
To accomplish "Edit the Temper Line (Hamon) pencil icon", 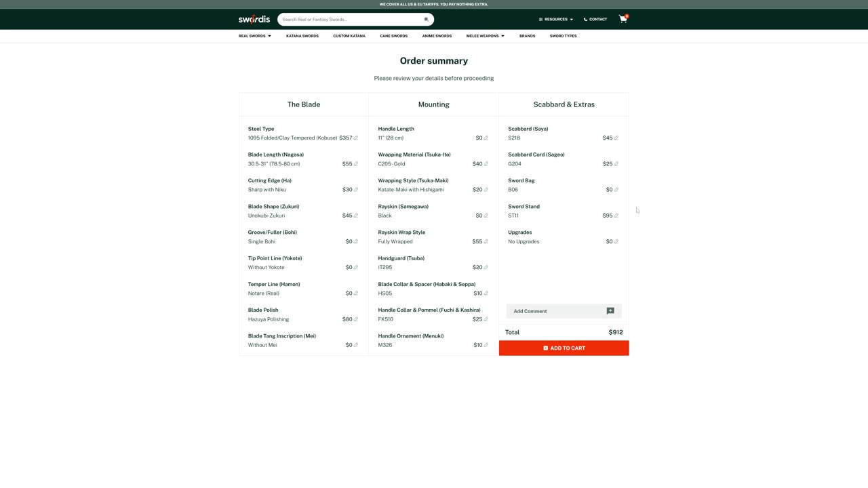I will pos(355,293).
